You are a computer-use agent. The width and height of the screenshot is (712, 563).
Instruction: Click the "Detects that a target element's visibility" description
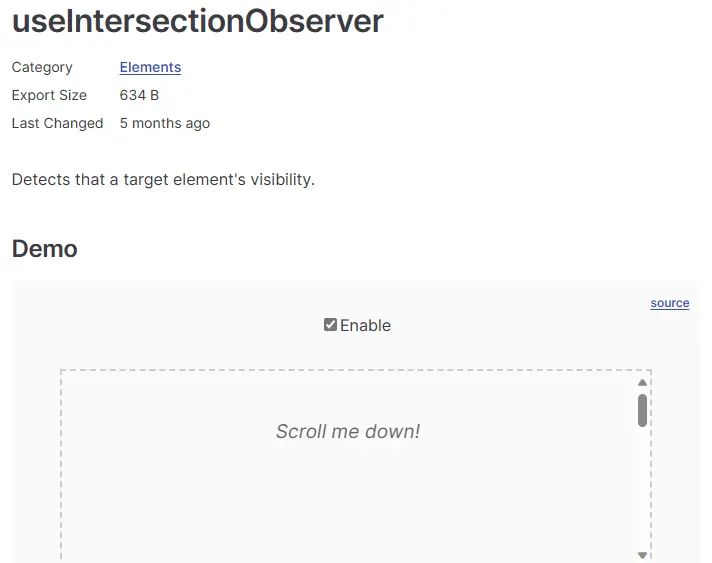tap(163, 180)
